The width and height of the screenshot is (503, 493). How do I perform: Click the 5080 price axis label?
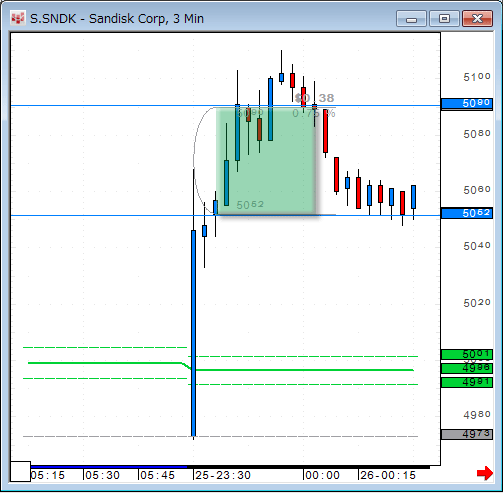[477, 134]
